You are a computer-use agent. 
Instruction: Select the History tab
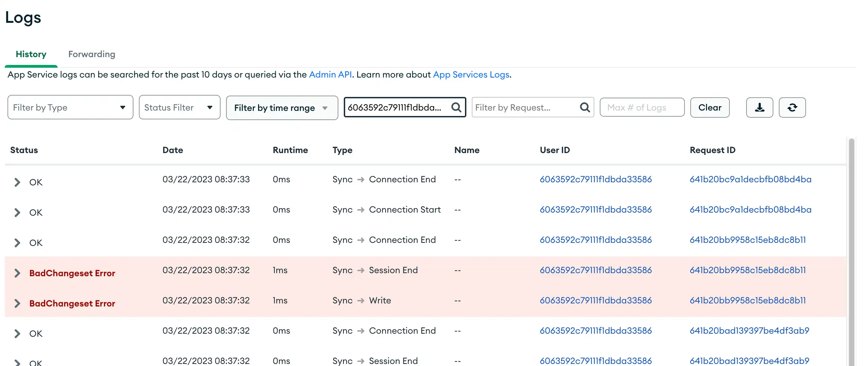(x=31, y=54)
